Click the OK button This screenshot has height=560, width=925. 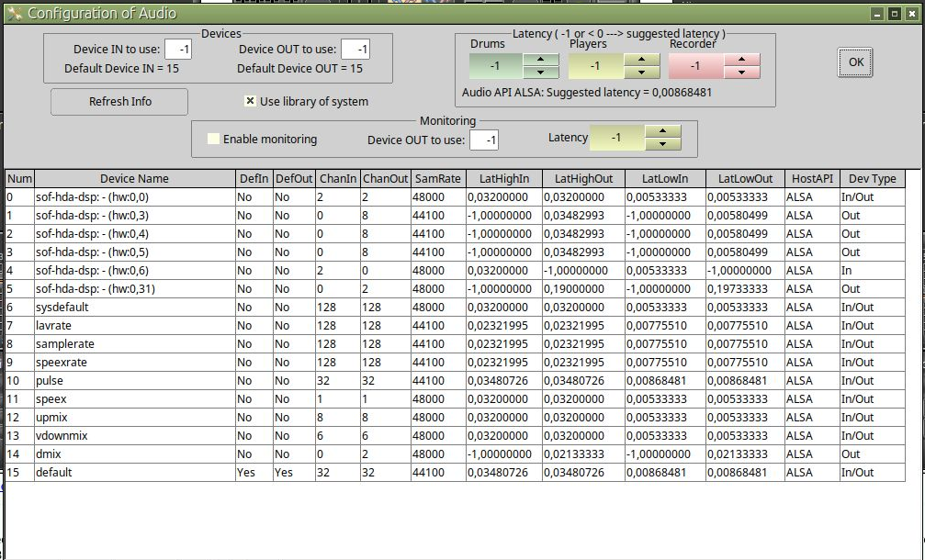click(x=855, y=62)
